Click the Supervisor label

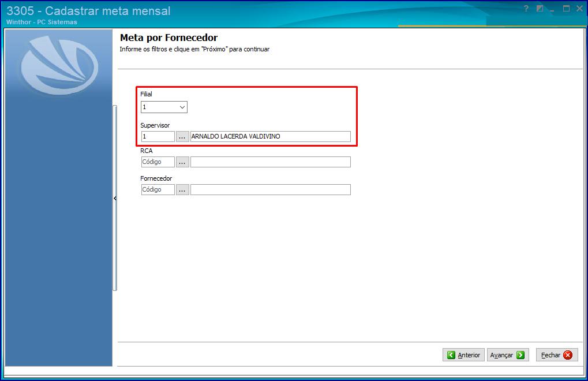(155, 125)
